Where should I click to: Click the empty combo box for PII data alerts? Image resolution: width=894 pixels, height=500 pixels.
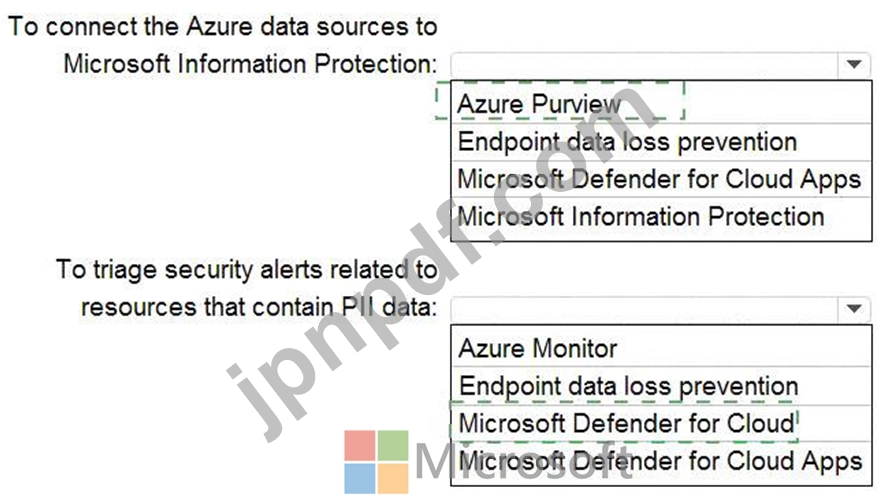644,310
